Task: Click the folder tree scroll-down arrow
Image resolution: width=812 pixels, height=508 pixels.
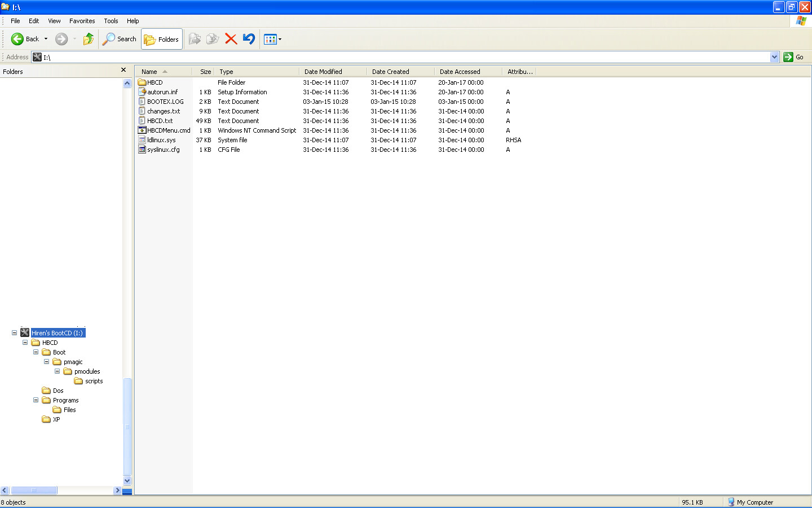Action: click(127, 481)
